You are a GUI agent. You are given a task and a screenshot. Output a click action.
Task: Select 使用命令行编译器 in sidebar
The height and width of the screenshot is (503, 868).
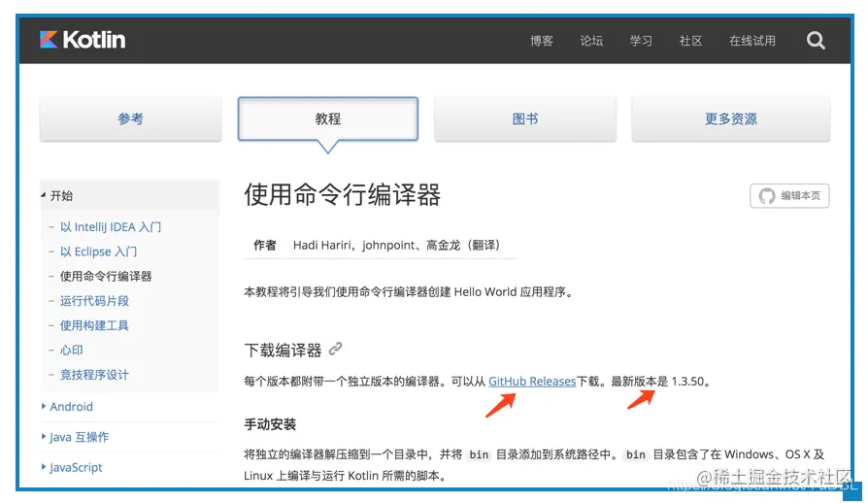106,276
